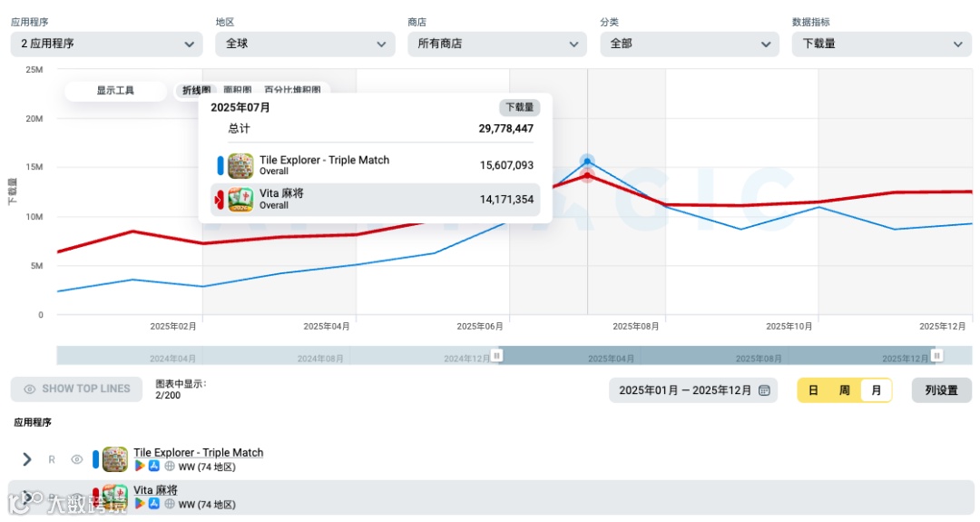Image resolution: width=980 pixels, height=522 pixels.
Task: Click the Tile Explorer value 15,607,093
Action: [506, 165]
